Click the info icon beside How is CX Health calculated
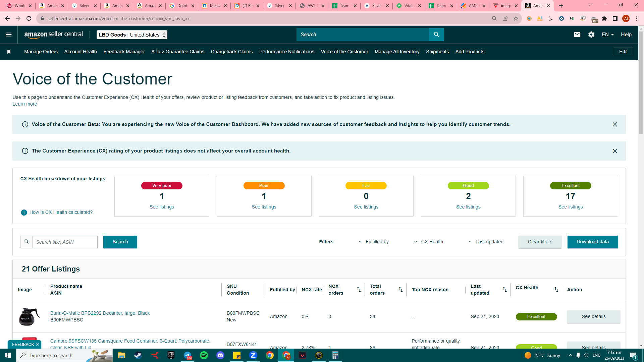The image size is (644, 362). pos(24,213)
